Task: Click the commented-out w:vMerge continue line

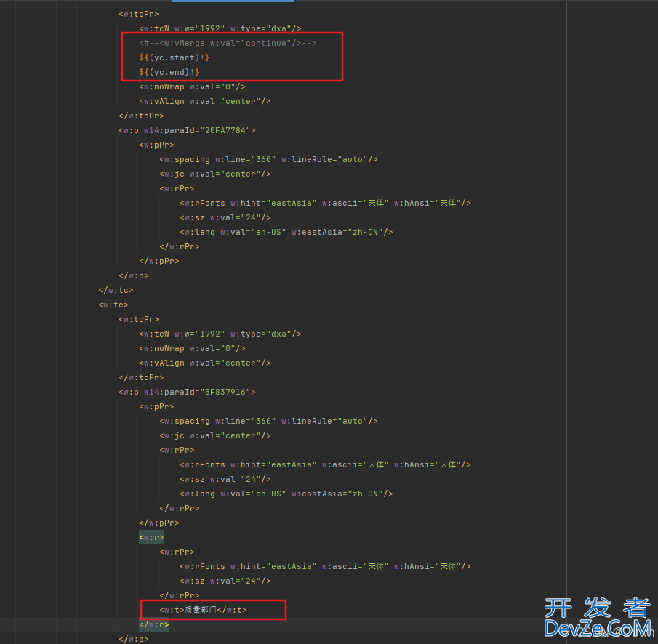Action: [228, 43]
